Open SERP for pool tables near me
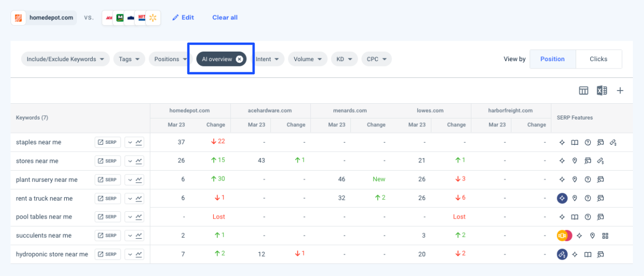The image size is (644, 276). pos(108,217)
